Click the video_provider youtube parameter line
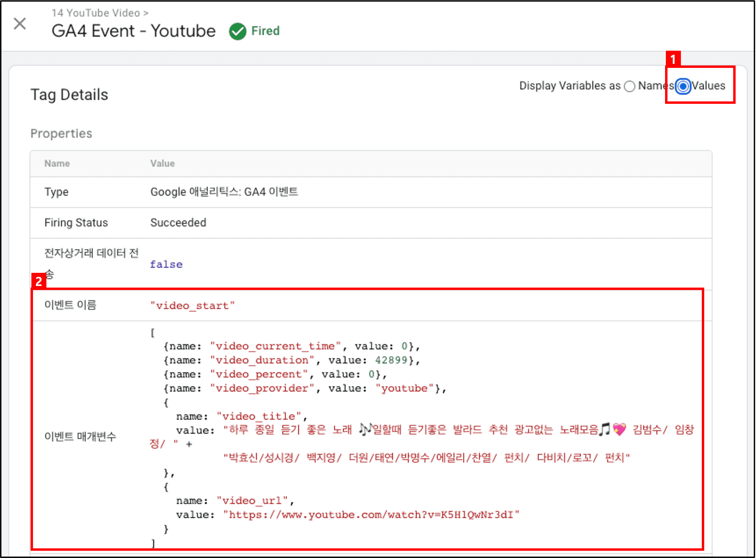Image resolution: width=756 pixels, height=558 pixels. point(305,388)
